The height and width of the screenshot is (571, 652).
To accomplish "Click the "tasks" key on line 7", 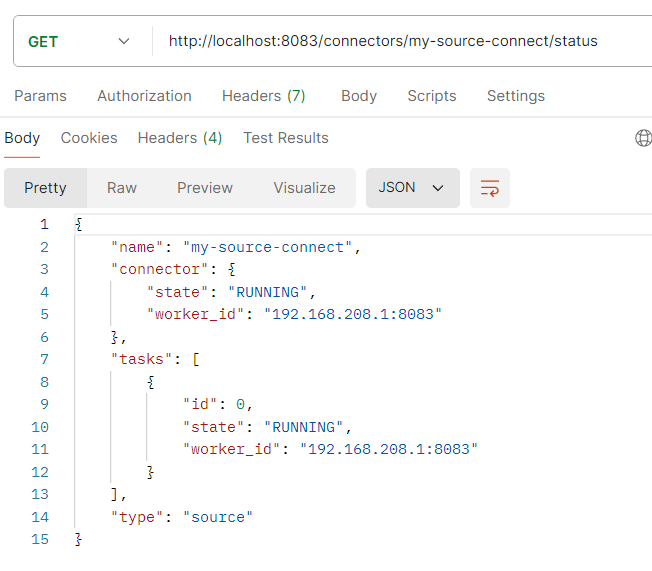I will coord(141,359).
